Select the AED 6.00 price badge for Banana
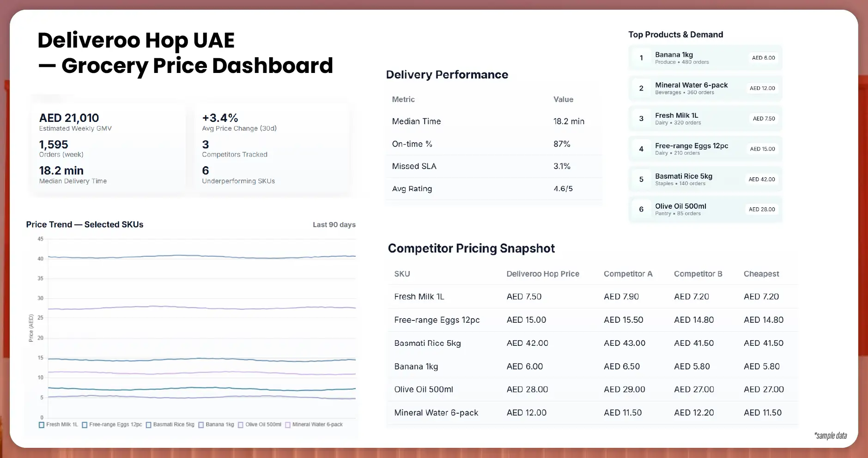This screenshot has width=868, height=458. click(763, 58)
